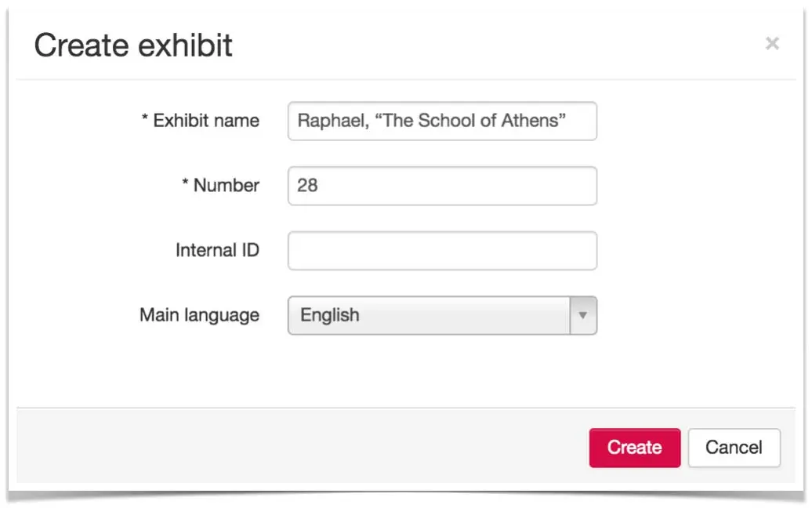812x508 pixels.
Task: Place cursor on the word School
Action: pyautogui.click(x=448, y=122)
